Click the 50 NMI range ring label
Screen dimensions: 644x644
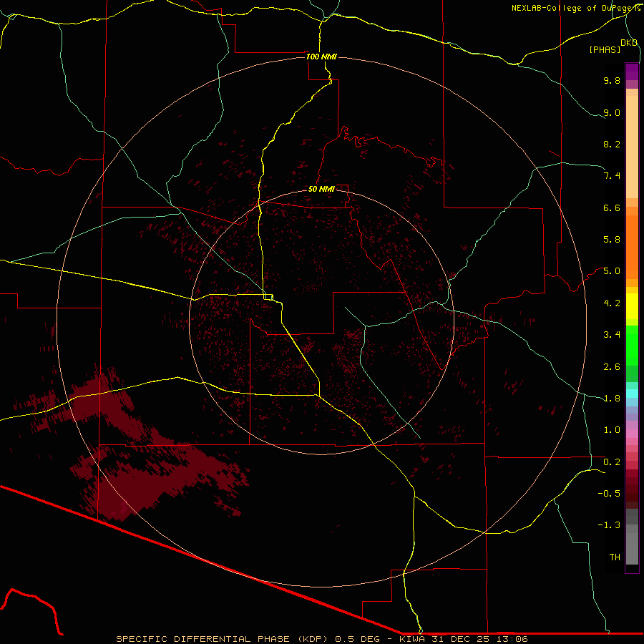pyautogui.click(x=321, y=189)
